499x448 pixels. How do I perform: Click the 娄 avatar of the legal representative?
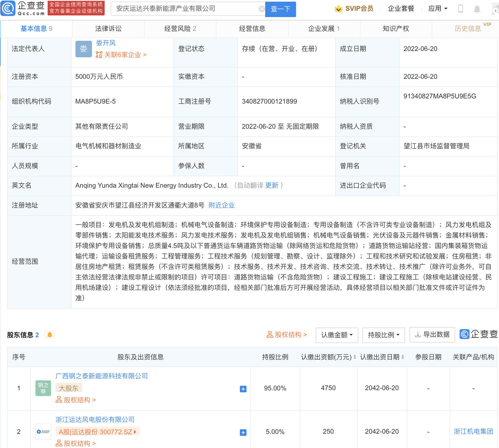pyautogui.click(x=84, y=49)
